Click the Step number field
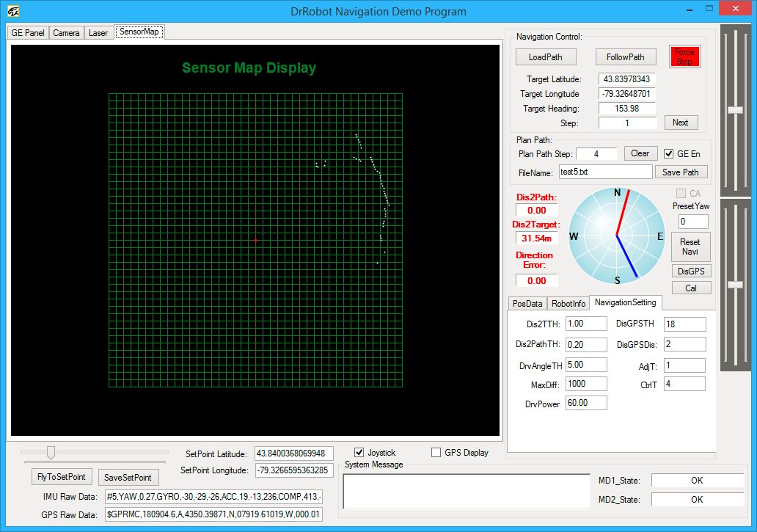Image resolution: width=757 pixels, height=532 pixels. coord(627,123)
